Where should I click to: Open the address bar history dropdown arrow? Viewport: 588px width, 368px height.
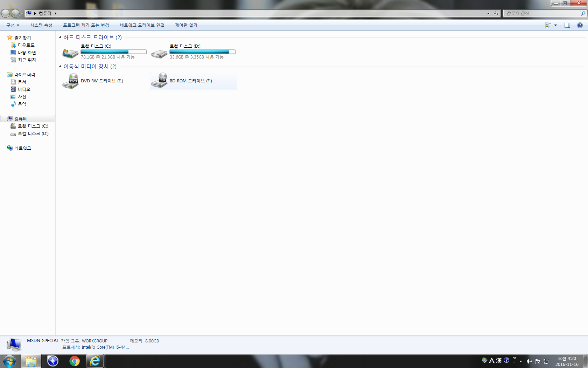coord(488,13)
